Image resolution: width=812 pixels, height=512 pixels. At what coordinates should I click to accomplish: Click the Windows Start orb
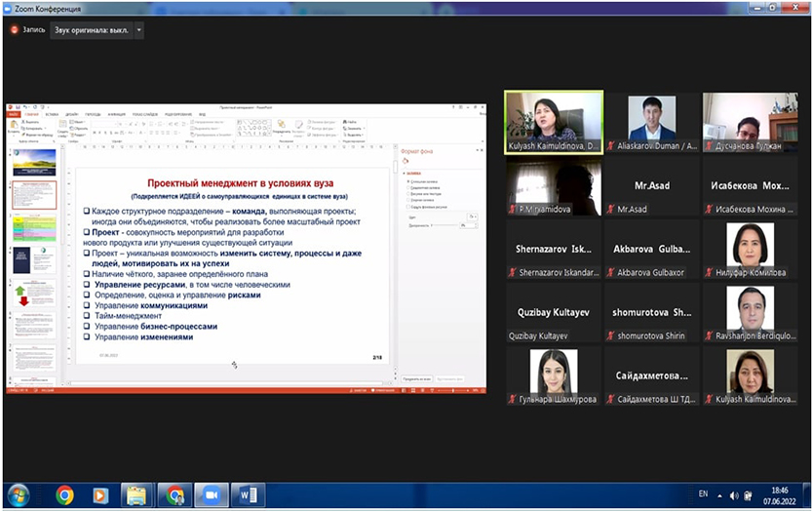point(18,495)
